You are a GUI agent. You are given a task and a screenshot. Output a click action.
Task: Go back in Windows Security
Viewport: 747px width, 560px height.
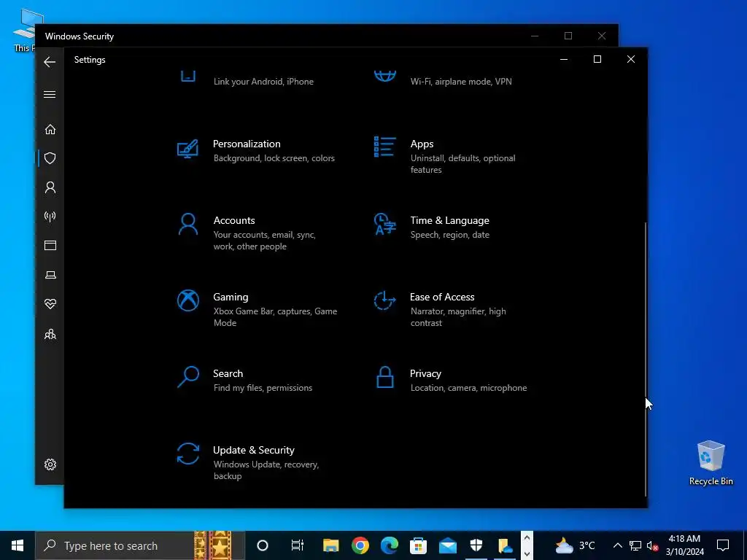(x=50, y=62)
